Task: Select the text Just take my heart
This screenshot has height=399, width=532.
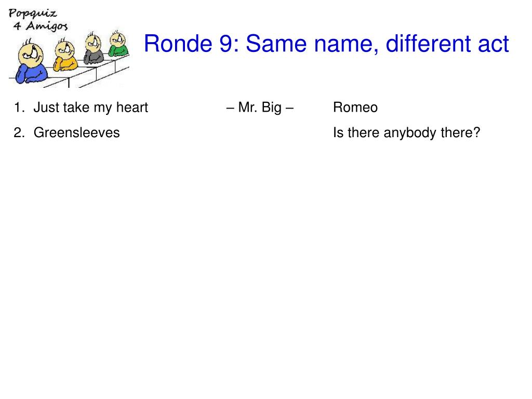Action: (90, 107)
